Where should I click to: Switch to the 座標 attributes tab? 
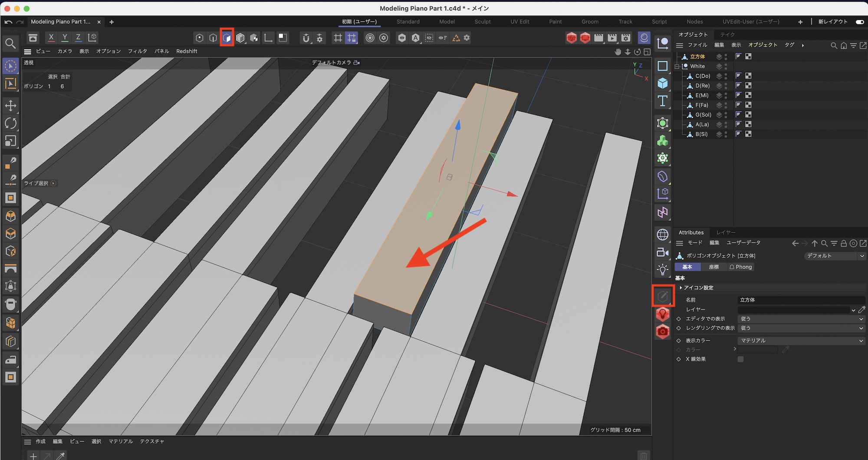[713, 267]
